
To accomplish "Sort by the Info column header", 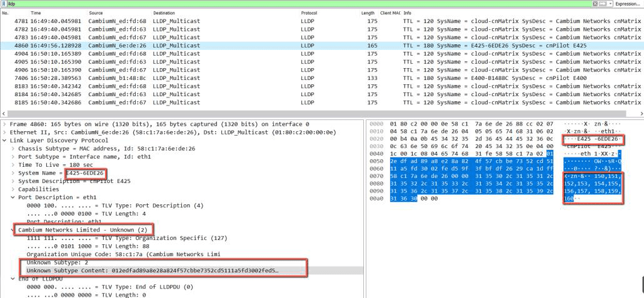I will coord(407,13).
